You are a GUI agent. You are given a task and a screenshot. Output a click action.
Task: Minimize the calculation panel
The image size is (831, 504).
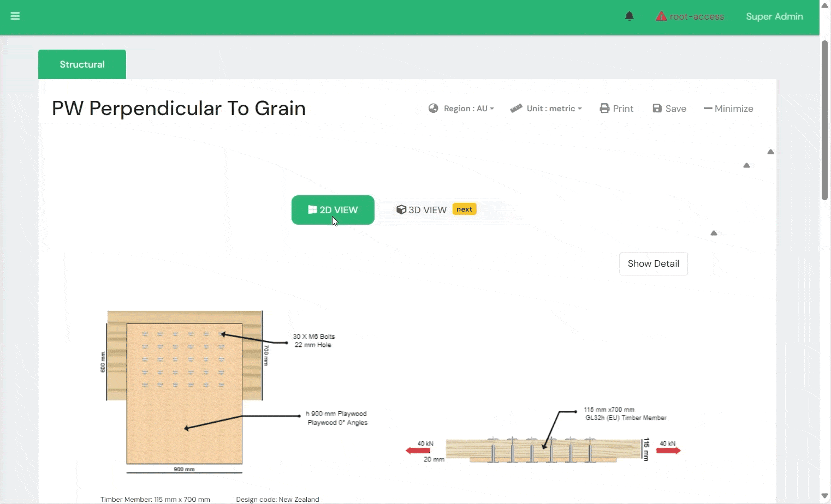coord(728,109)
